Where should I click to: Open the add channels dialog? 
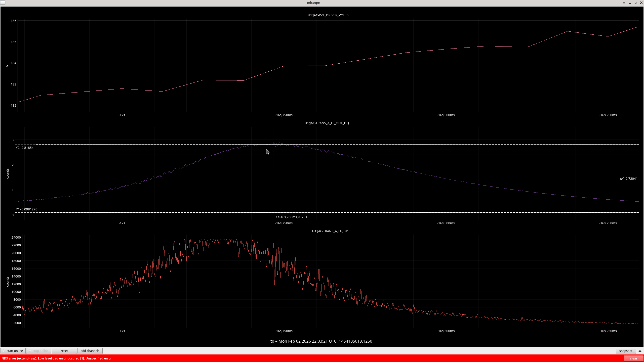[x=90, y=351]
